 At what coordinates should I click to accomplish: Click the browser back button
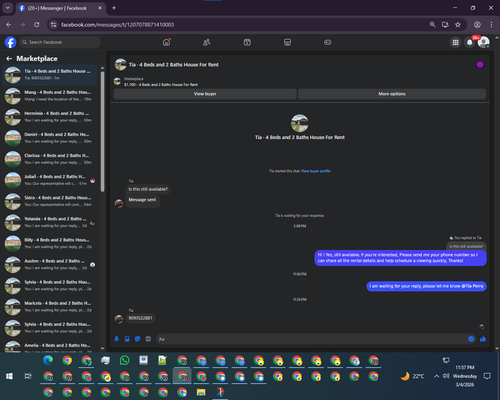(9, 25)
